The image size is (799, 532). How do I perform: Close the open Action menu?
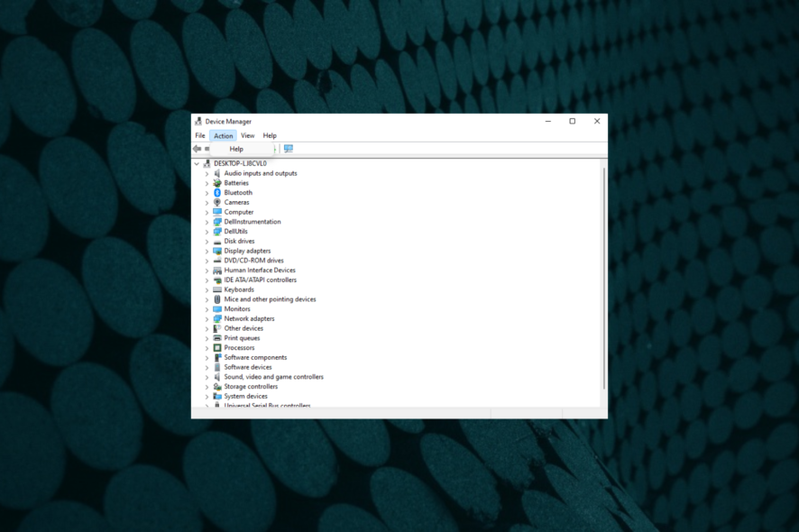tap(223, 135)
